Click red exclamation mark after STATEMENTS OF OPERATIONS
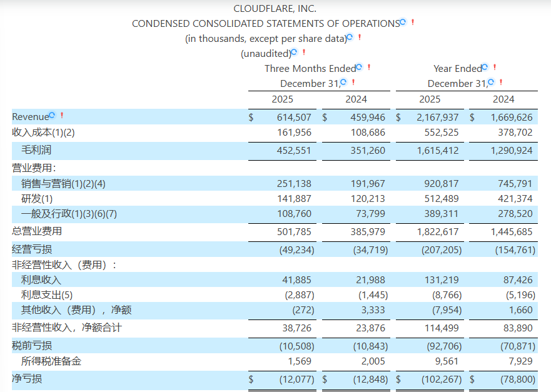This screenshot has height=392, width=551. coord(413,23)
